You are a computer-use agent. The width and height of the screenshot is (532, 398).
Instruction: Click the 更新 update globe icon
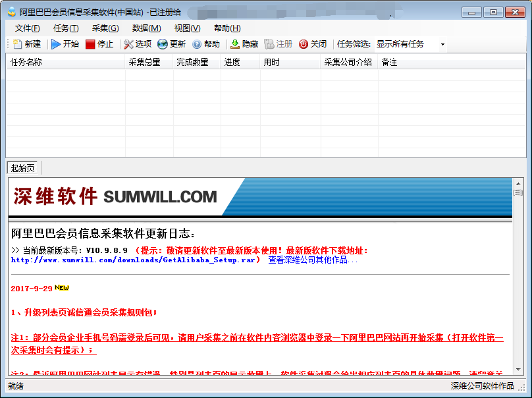tap(163, 44)
